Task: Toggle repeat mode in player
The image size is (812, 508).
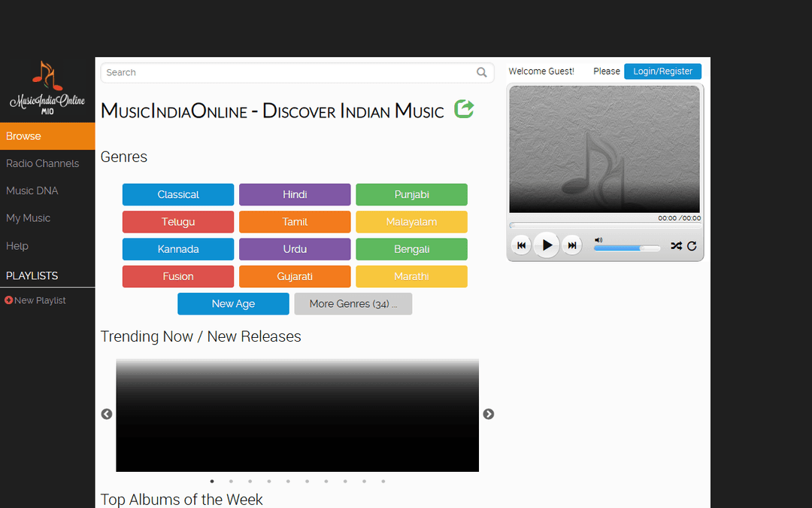Action: click(692, 245)
